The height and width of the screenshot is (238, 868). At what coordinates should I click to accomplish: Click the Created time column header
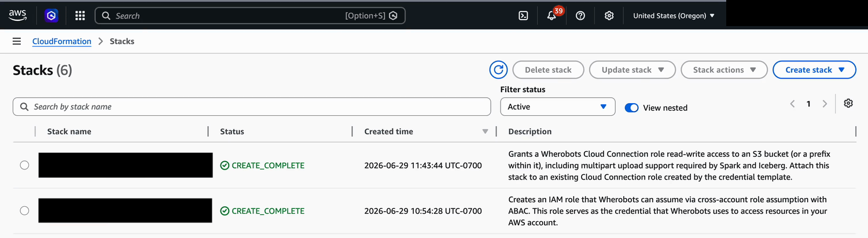[x=389, y=131]
